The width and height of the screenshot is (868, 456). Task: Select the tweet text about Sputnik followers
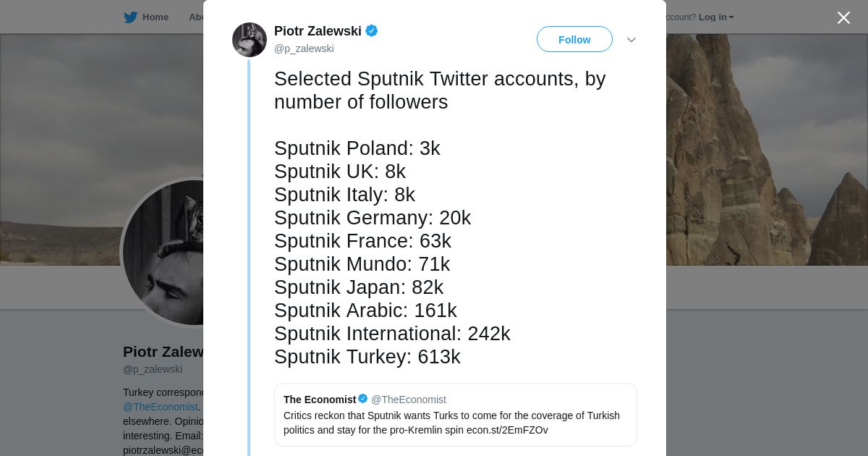[440, 218]
